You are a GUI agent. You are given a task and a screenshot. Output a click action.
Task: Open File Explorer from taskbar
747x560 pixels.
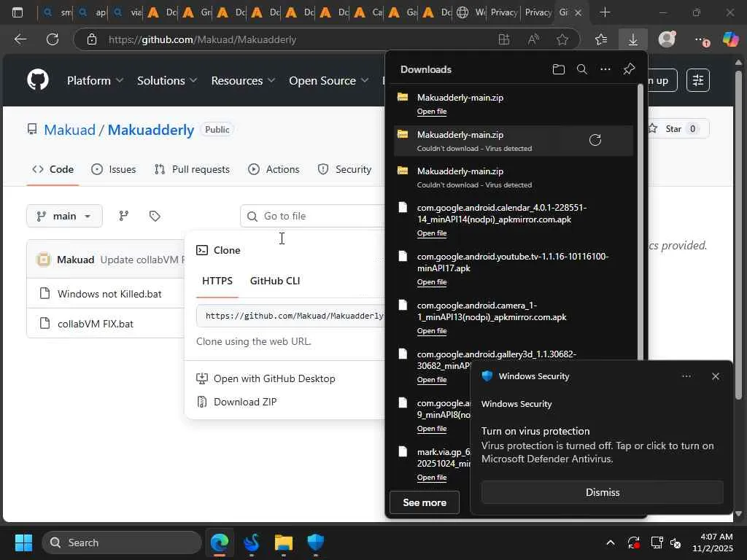[x=284, y=542]
